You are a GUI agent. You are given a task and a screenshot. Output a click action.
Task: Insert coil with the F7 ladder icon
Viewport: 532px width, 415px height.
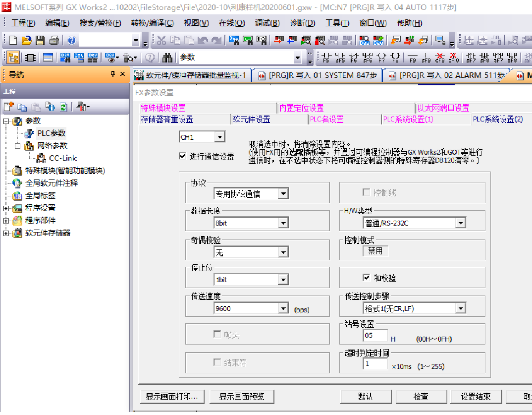pyautogui.click(x=381, y=58)
